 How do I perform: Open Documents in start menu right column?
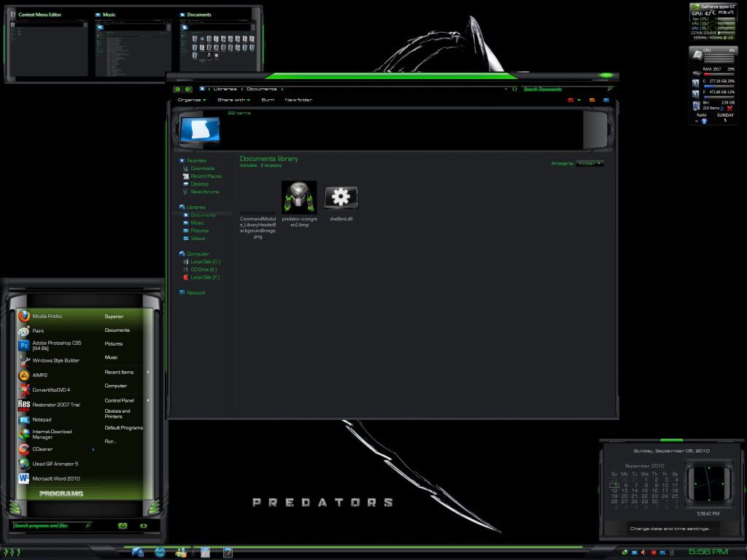click(x=117, y=330)
